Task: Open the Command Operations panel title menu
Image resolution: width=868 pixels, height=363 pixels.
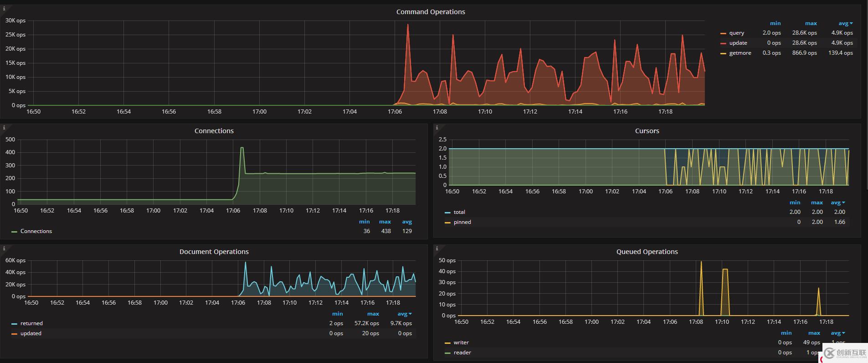Action: (x=431, y=12)
